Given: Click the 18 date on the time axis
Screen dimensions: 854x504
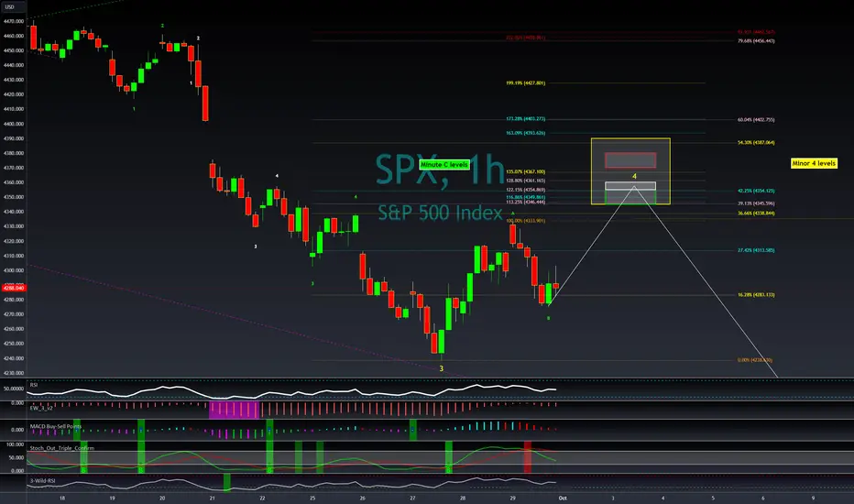Looking at the screenshot, I should (x=62, y=498).
